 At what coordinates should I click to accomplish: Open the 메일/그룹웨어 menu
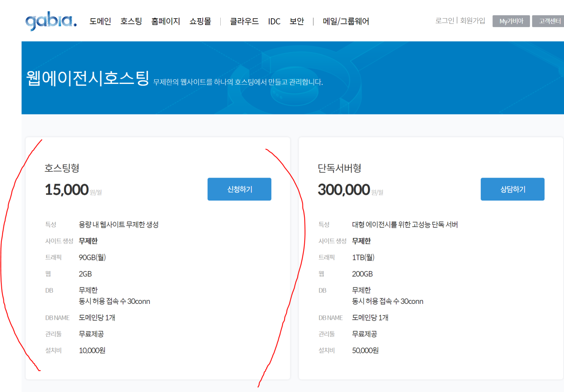(x=346, y=22)
